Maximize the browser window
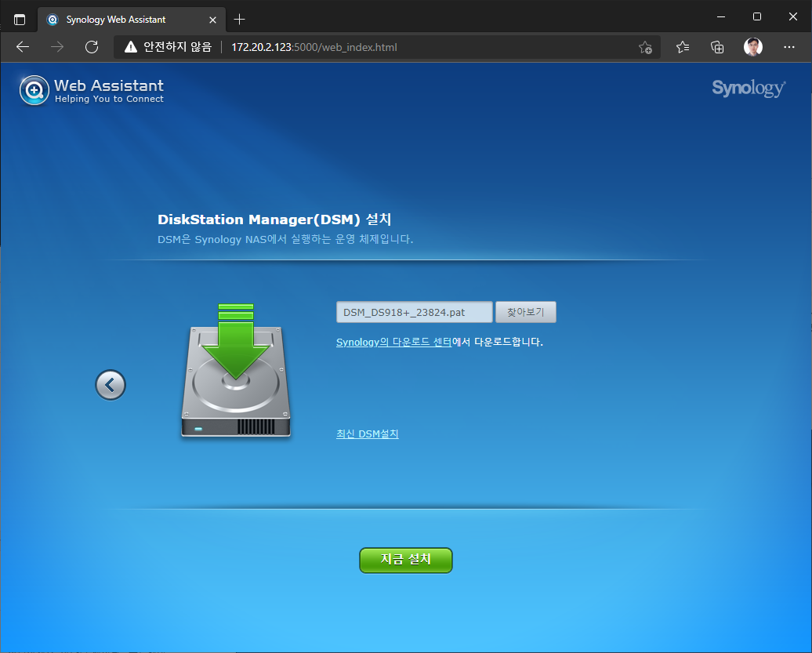Screen dimensions: 812x653 756,17
